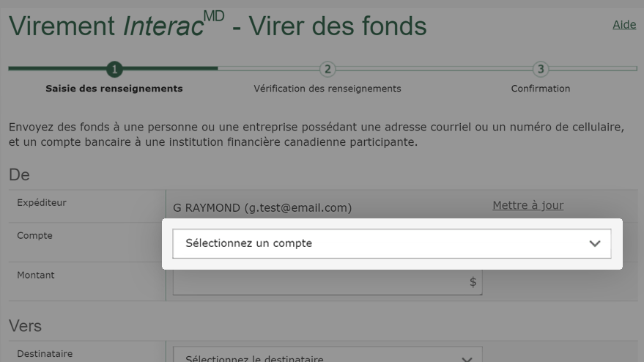Click step 3 circle in progress bar
Image resolution: width=644 pixels, height=362 pixels.
[541, 69]
